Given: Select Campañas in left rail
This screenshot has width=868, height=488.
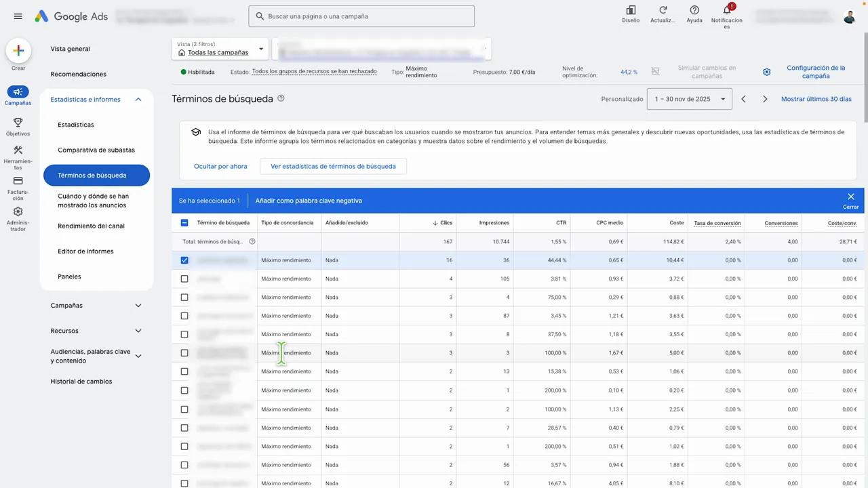Looking at the screenshot, I should pyautogui.click(x=18, y=96).
